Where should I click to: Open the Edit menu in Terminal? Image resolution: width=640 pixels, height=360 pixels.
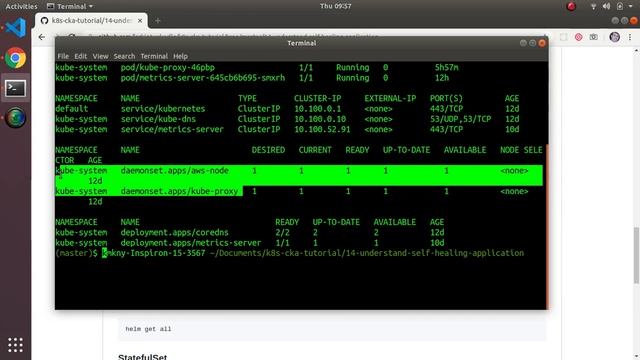[80, 56]
